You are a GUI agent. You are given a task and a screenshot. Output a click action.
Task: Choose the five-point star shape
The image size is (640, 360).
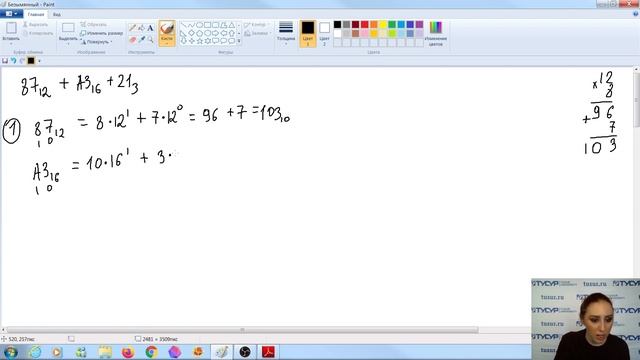[x=200, y=41]
